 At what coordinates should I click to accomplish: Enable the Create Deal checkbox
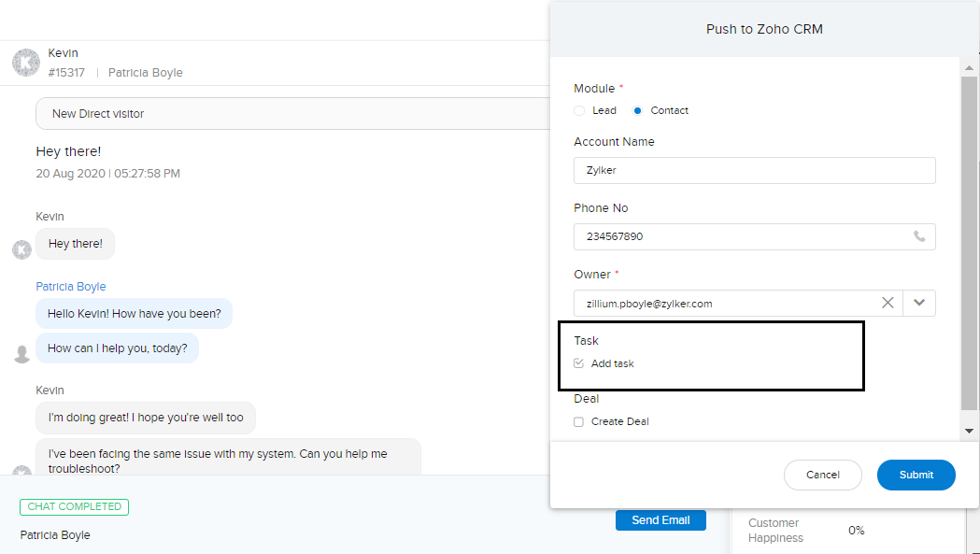[579, 421]
